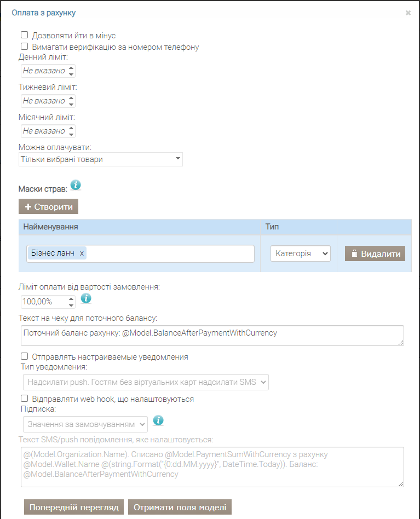420x519 pixels.
Task: Check Отправлять настраиваемые уведомления
Action: pyautogui.click(x=25, y=356)
